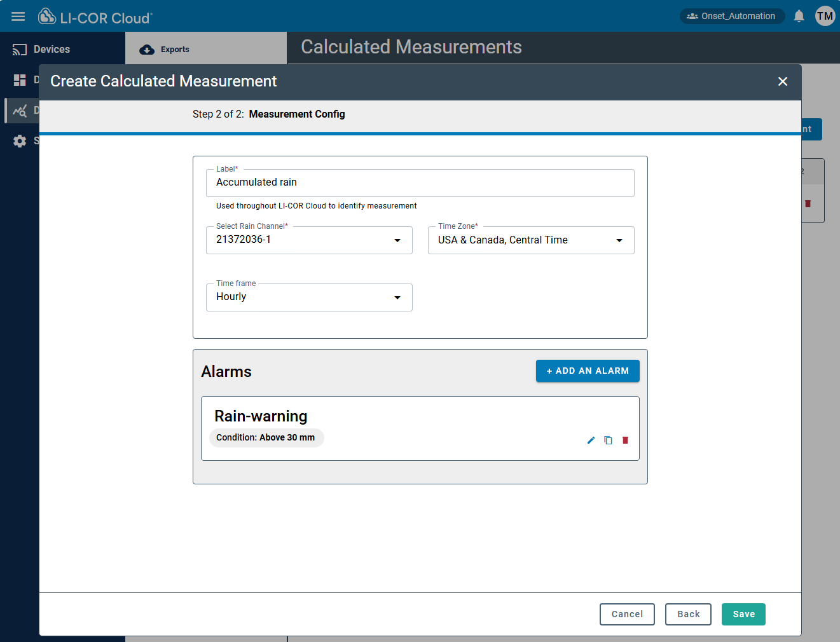Click the Add an Alarm button
This screenshot has height=642, width=840.
point(587,371)
